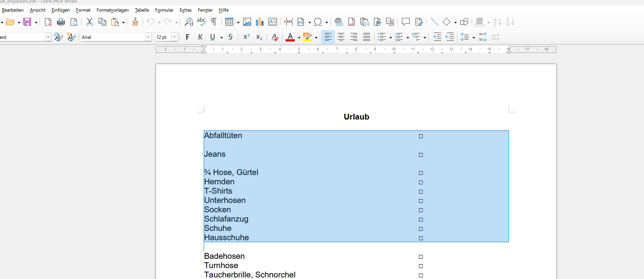644x279 pixels.
Task: Run the spelling check
Action: [201, 22]
